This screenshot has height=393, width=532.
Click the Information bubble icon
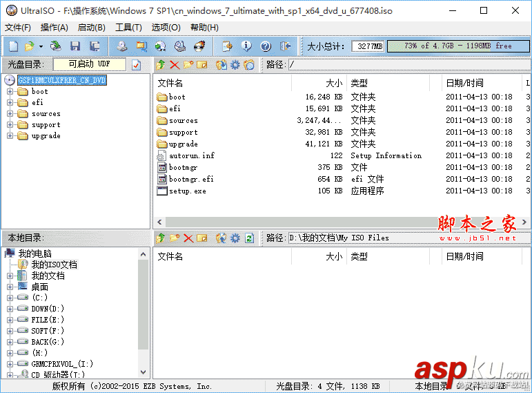pyautogui.click(x=246, y=46)
